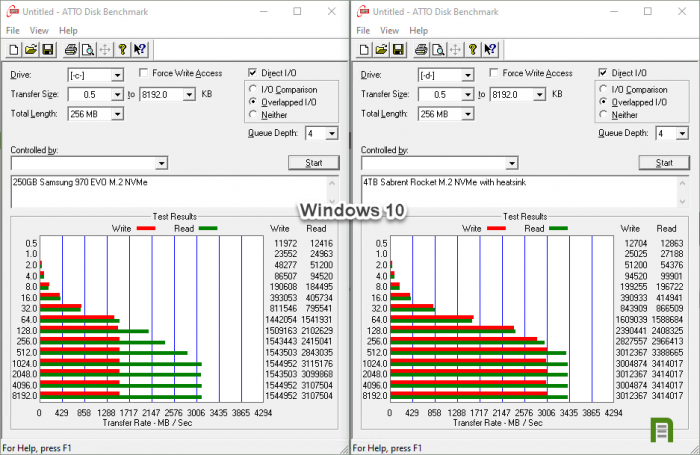
Task: Open Total Length 256 MB dropdown in right window
Action: 467,114
